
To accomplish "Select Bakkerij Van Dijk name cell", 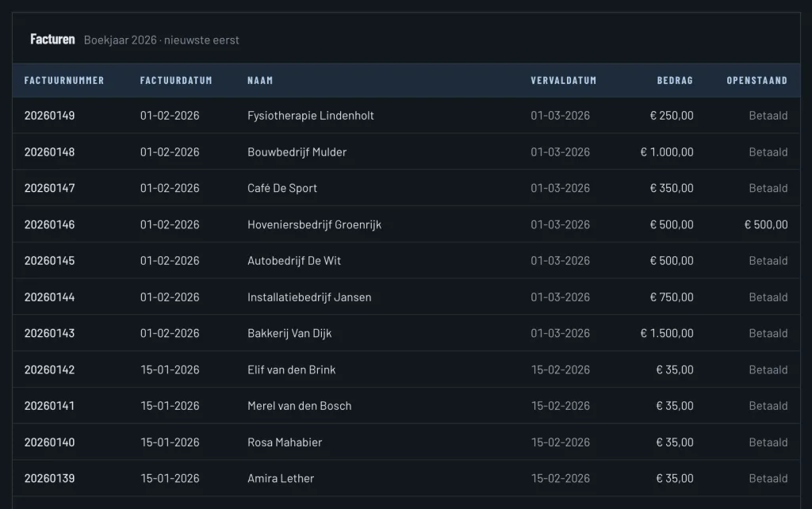I will (x=289, y=333).
